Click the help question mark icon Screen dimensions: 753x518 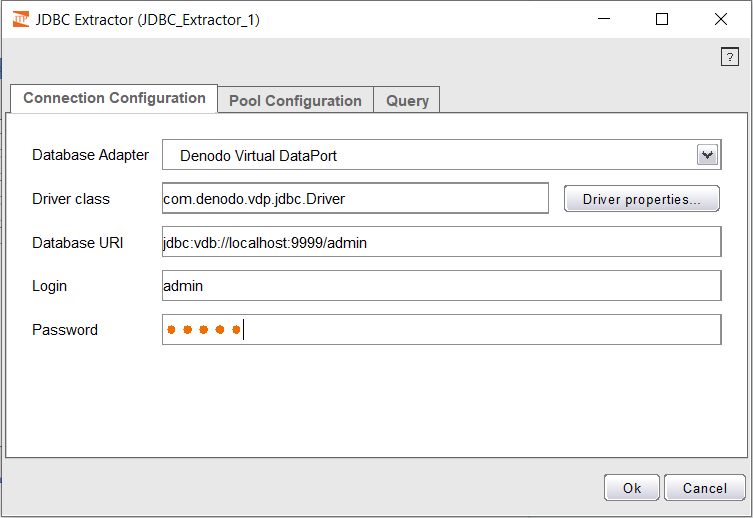[x=729, y=57]
